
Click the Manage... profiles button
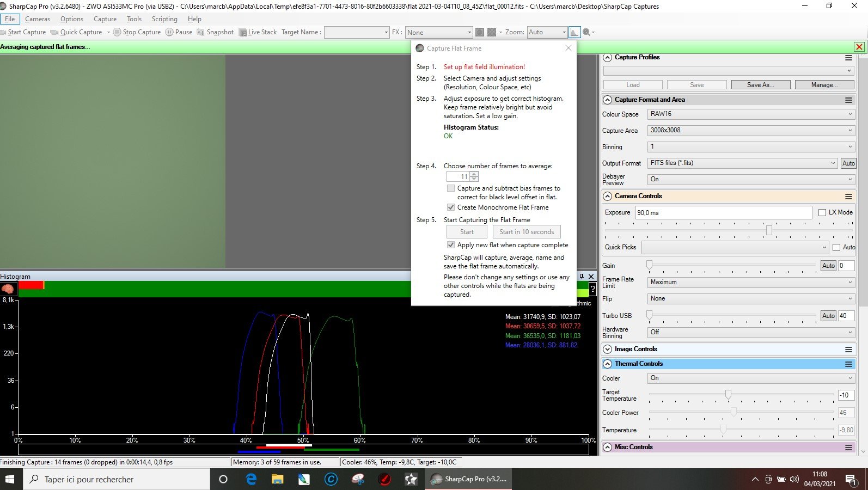(x=824, y=85)
